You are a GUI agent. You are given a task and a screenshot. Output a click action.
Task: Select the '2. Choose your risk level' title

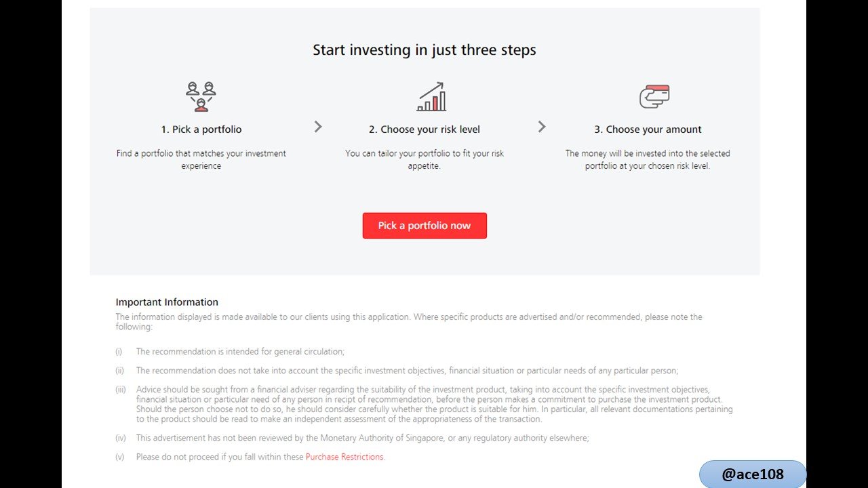pos(425,129)
